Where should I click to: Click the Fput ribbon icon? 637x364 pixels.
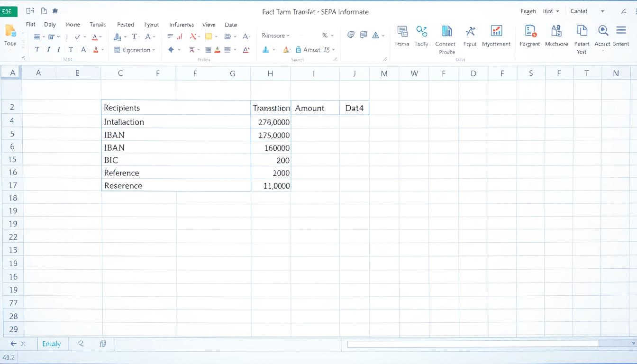(470, 31)
